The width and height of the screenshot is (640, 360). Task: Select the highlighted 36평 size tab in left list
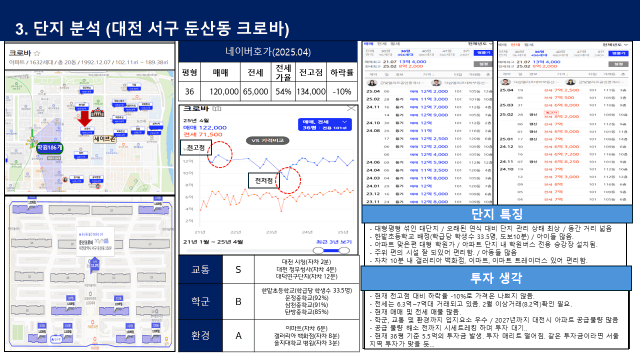[x=405, y=53]
